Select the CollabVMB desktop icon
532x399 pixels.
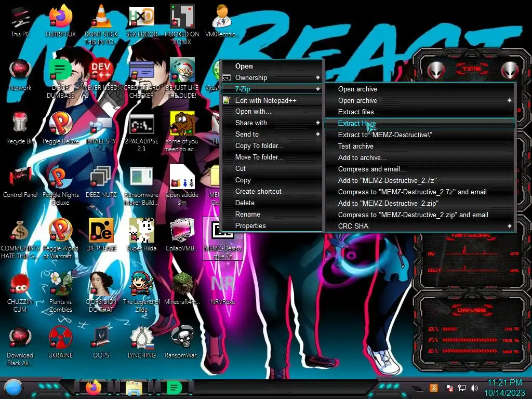[182, 236]
